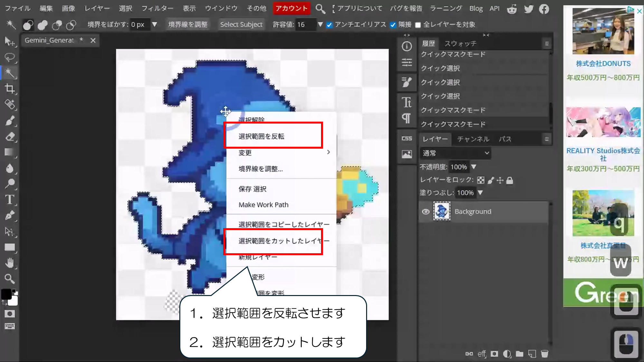This screenshot has width=644, height=362.
Task: Select the Gradient tool
Action: tap(10, 152)
